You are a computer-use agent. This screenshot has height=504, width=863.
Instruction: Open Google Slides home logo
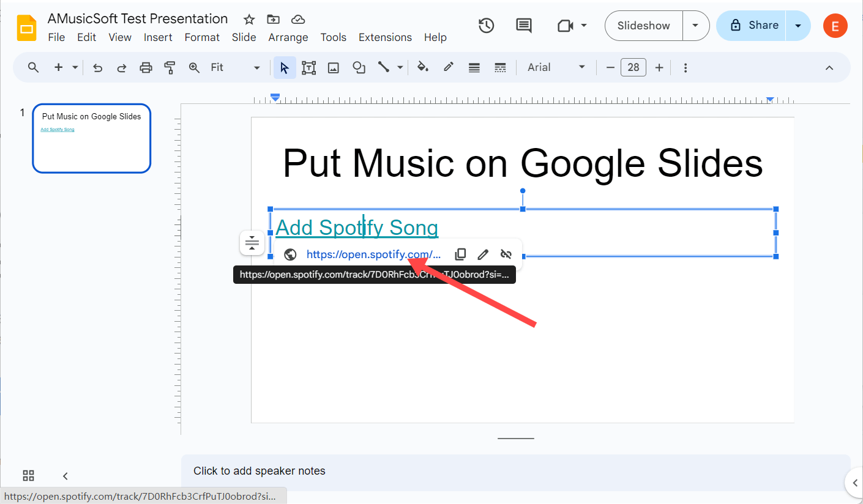pos(27,28)
